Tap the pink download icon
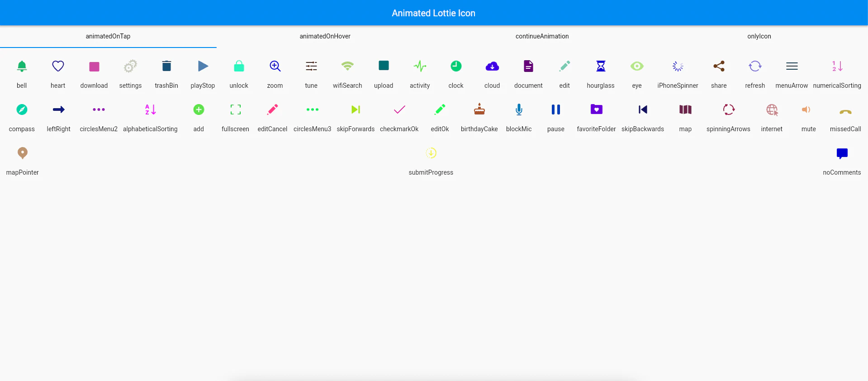 94,67
